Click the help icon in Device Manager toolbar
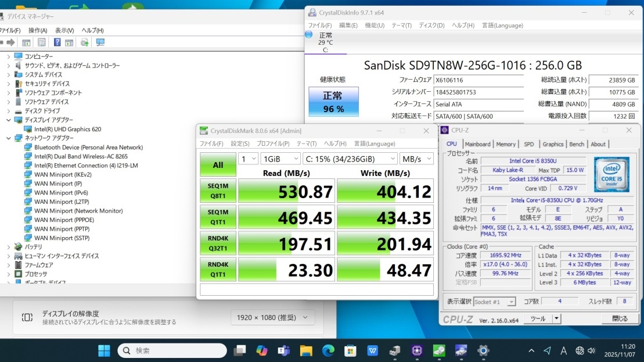The image size is (644, 362). [57, 42]
